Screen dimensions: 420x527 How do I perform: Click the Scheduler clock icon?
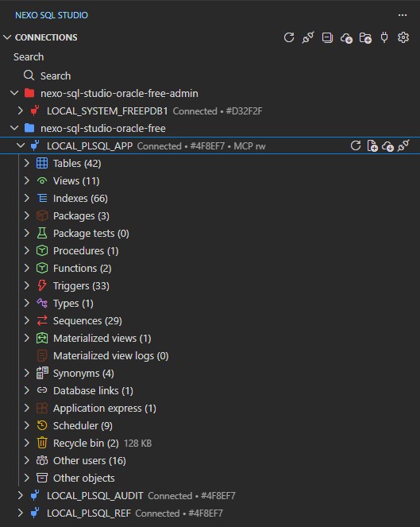click(x=42, y=425)
